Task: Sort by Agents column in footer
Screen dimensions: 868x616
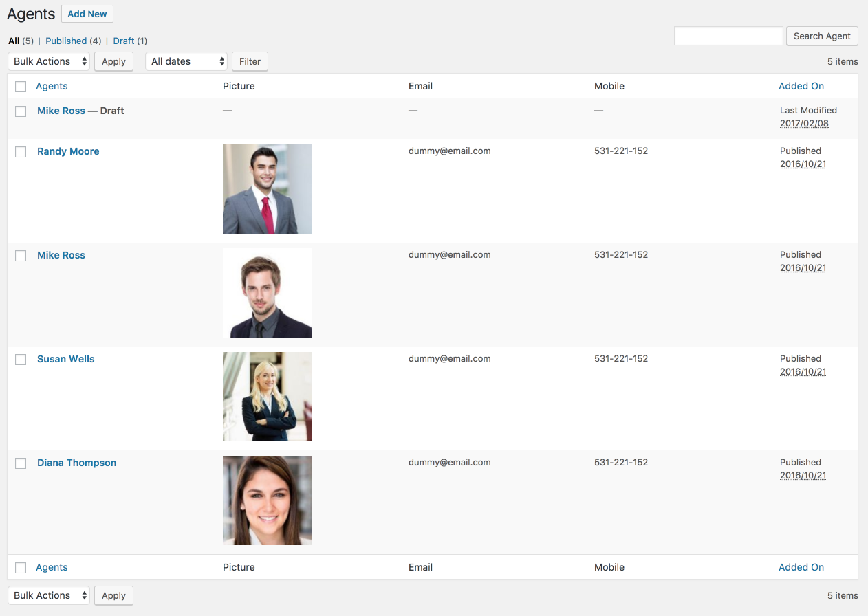Action: coord(52,567)
